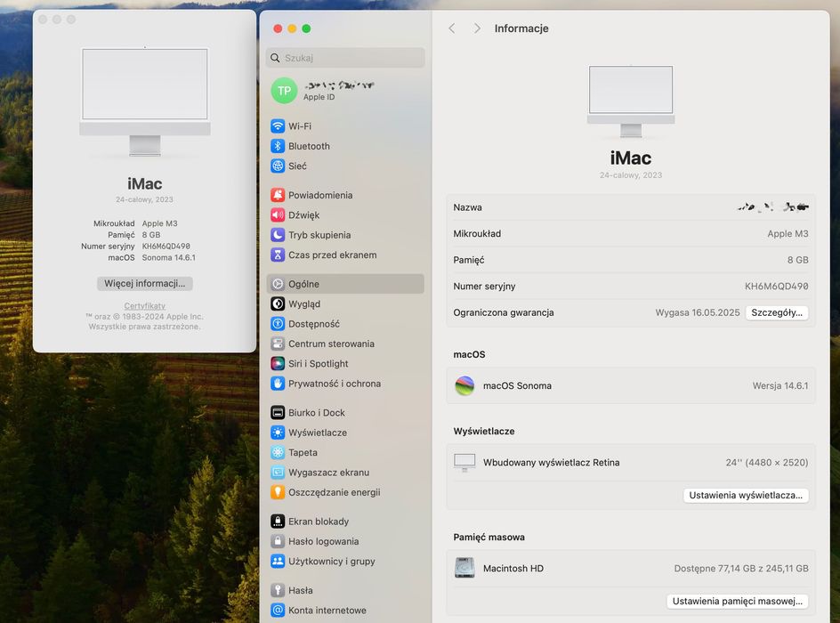The width and height of the screenshot is (840, 623).
Task: Select the Wi-Fi sidebar label
Action: tap(300, 126)
